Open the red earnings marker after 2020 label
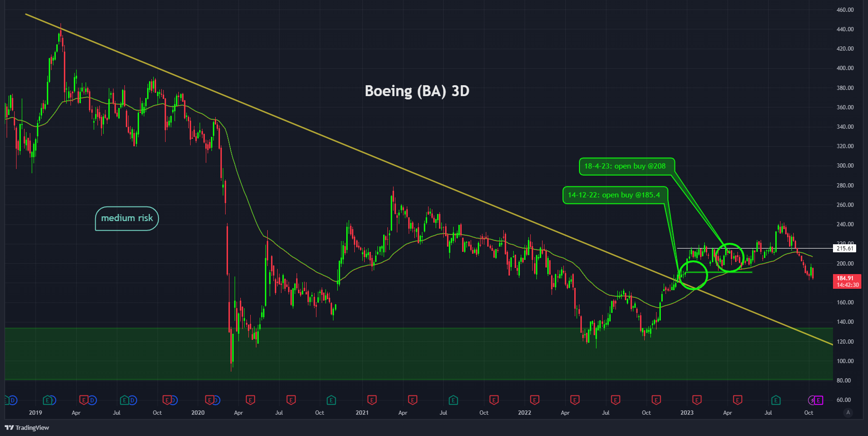Image resolution: width=868 pixels, height=436 pixels. pos(210,400)
